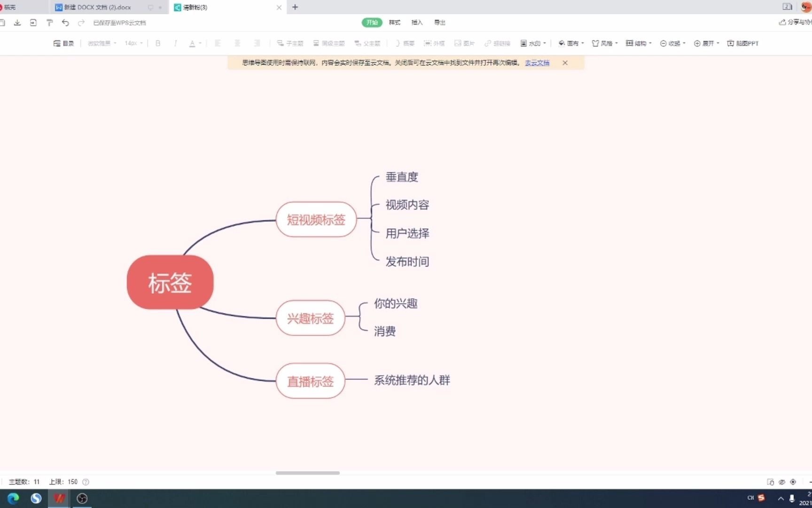Open the 目录 outline panel
Image resolution: width=812 pixels, height=508 pixels.
coord(64,43)
